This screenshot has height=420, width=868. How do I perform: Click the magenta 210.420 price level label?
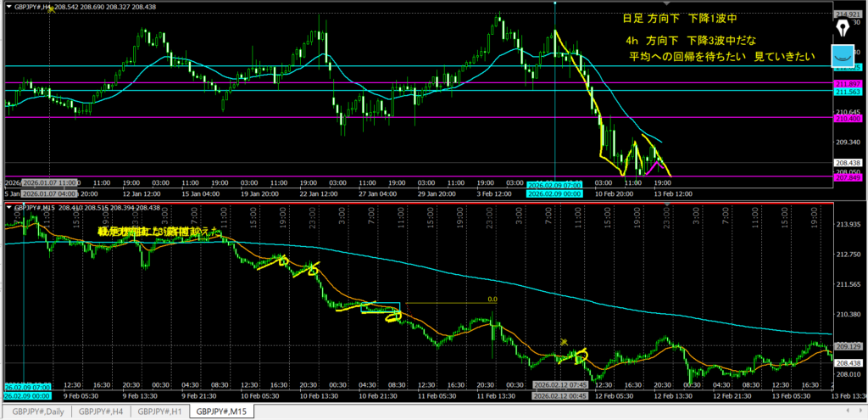848,118
